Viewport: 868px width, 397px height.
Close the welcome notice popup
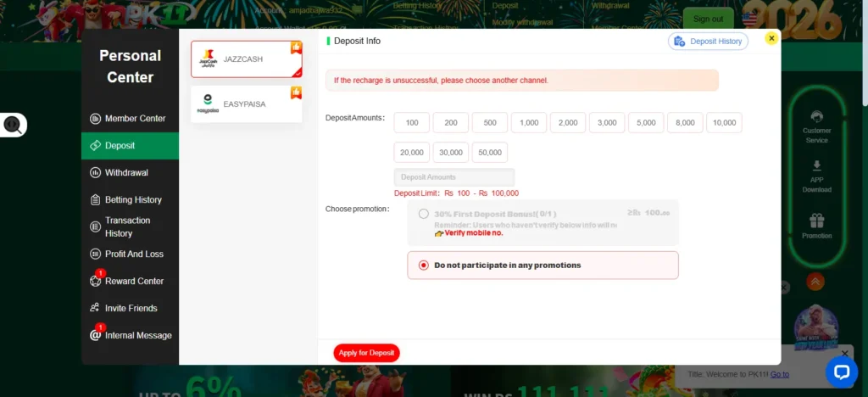(x=844, y=353)
